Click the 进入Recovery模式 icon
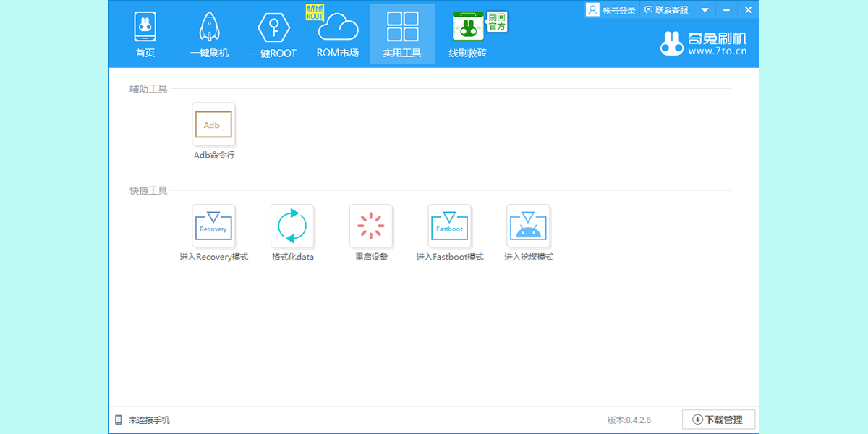 213,227
